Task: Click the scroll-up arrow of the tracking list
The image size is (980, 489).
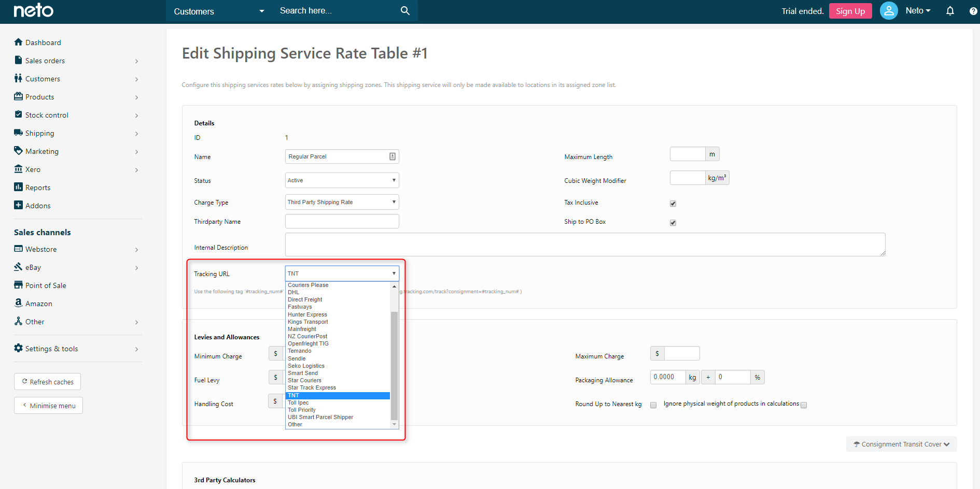Action: click(394, 286)
